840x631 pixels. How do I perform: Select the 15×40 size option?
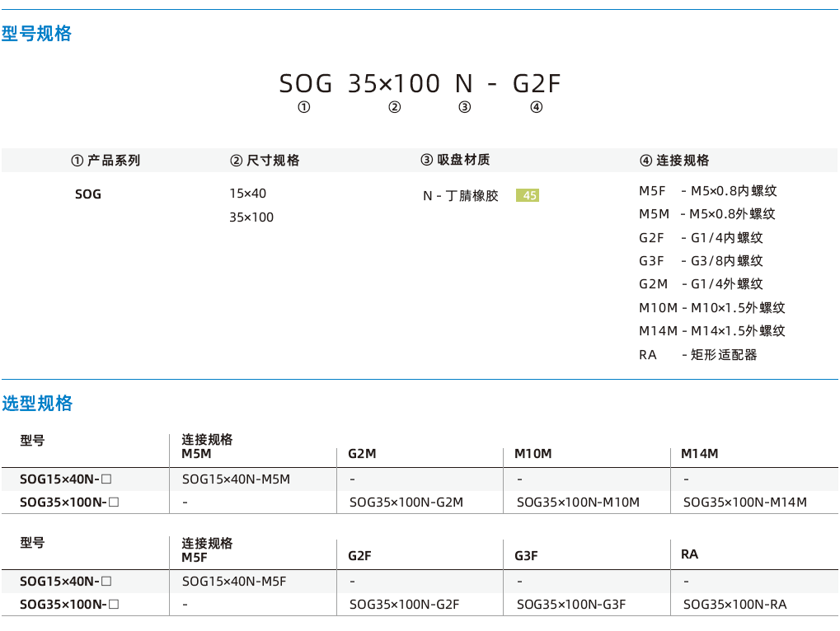(x=247, y=194)
